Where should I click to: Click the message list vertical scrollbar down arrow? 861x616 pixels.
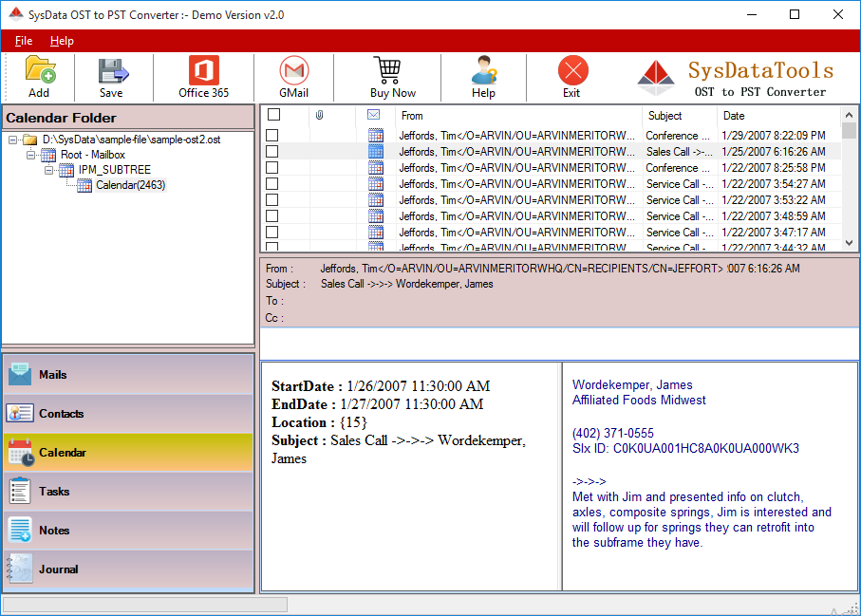850,243
